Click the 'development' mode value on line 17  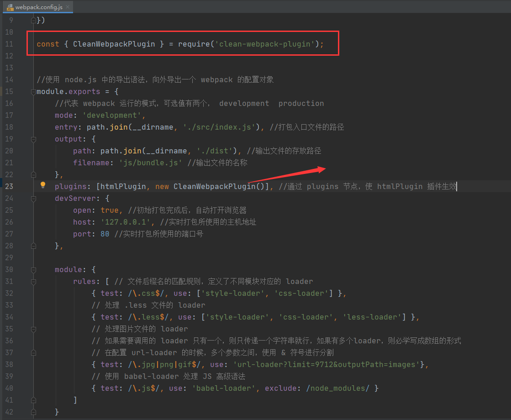[x=112, y=115]
